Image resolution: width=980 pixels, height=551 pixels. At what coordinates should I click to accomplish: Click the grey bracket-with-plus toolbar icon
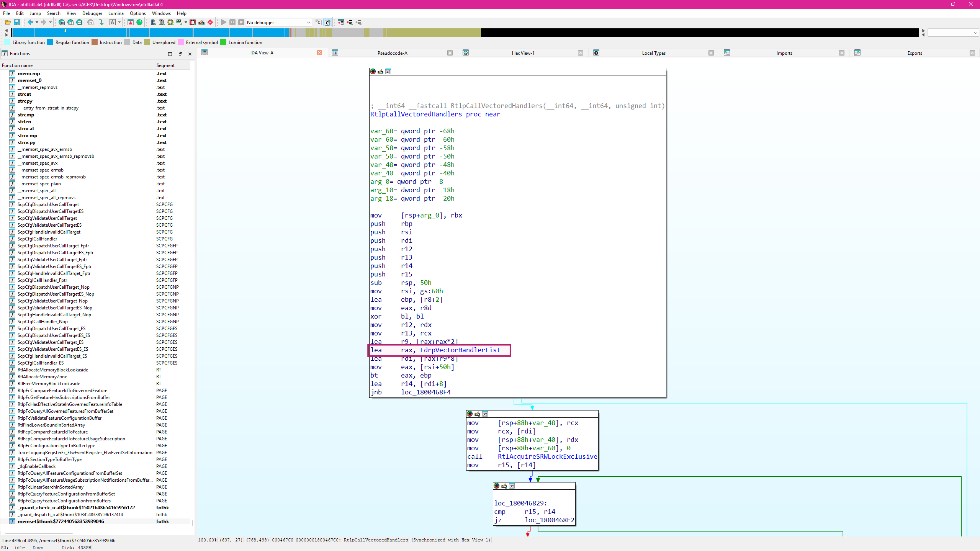pyautogui.click(x=162, y=22)
